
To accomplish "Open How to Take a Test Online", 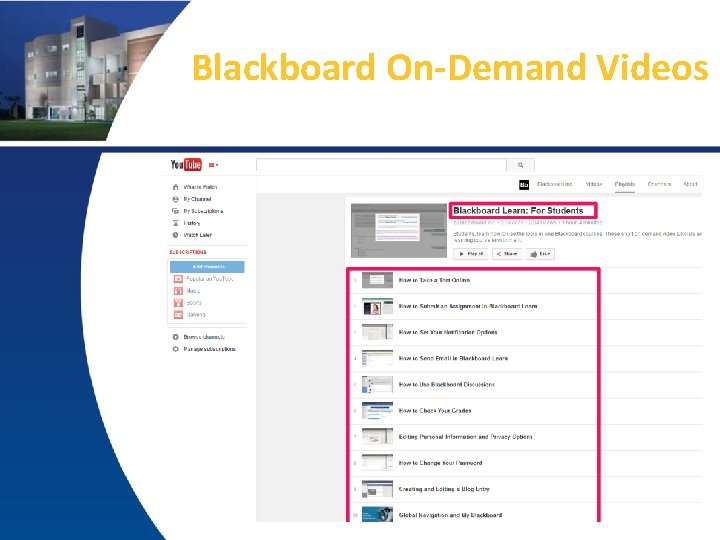I will (434, 280).
